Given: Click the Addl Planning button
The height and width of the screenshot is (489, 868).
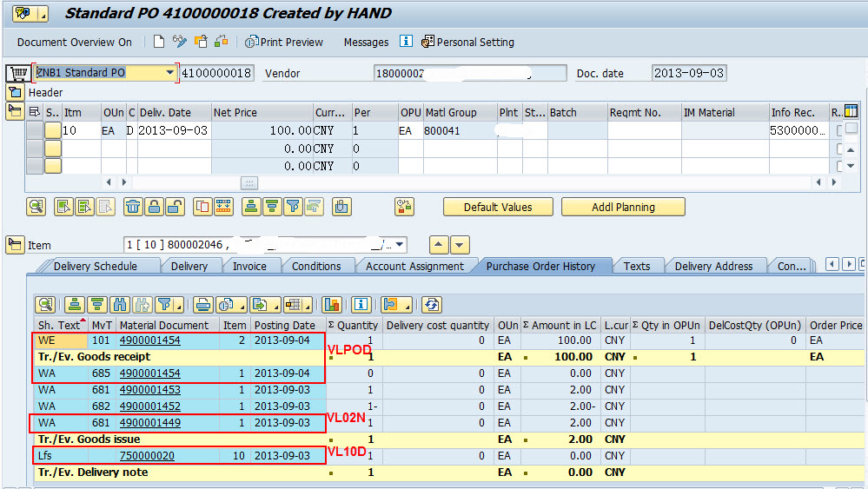Looking at the screenshot, I should pyautogui.click(x=623, y=207).
